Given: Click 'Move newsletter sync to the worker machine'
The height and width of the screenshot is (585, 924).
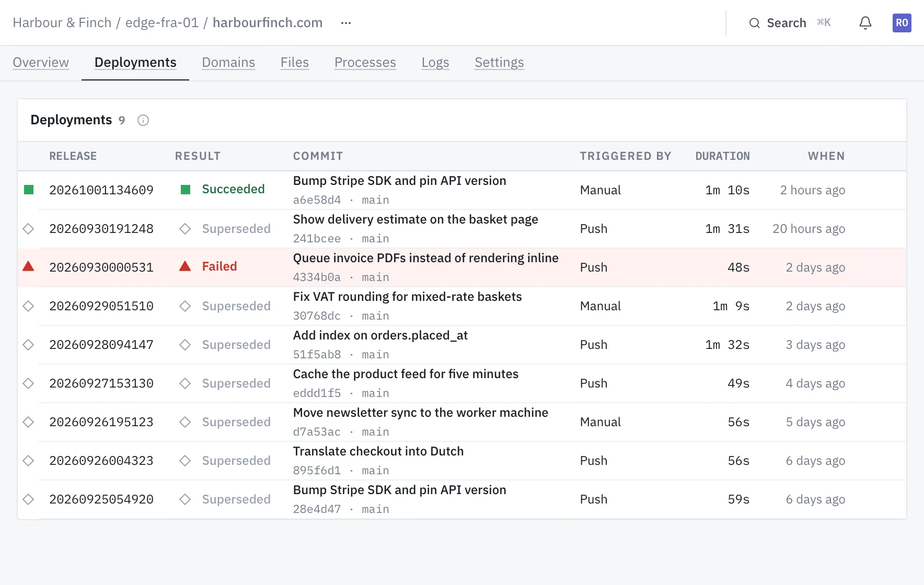Looking at the screenshot, I should (x=420, y=413).
